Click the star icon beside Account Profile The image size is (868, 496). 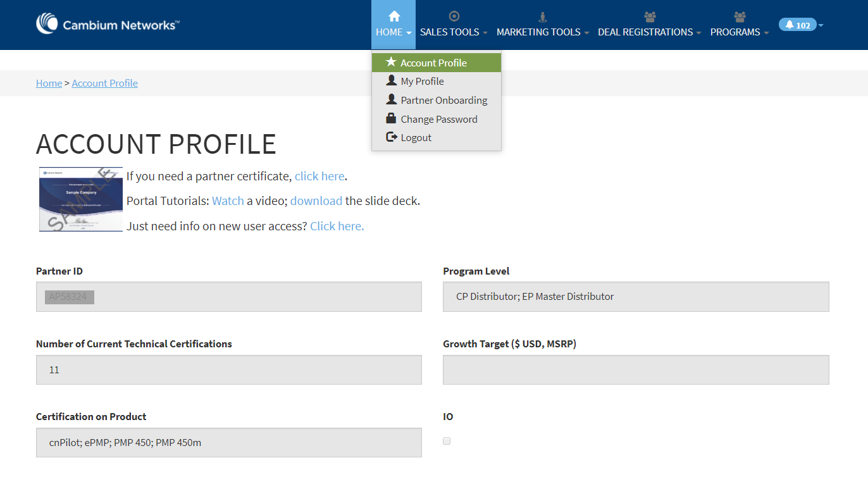point(391,62)
